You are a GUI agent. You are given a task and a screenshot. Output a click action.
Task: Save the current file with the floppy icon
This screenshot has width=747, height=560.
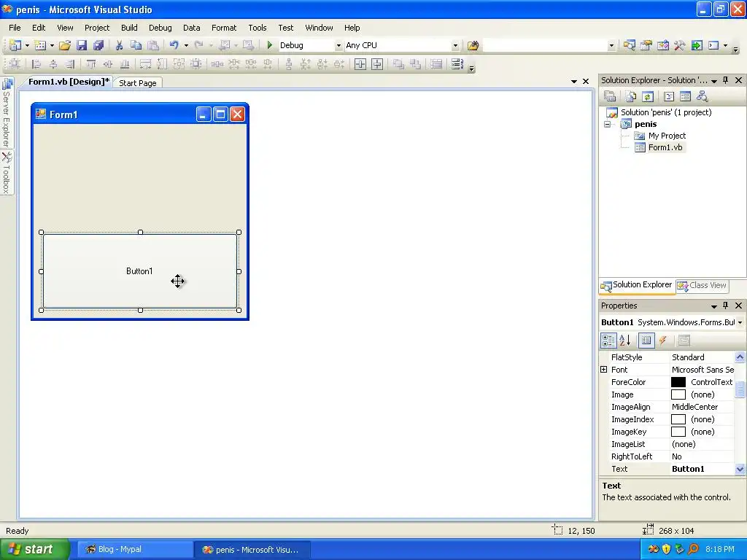click(x=82, y=45)
